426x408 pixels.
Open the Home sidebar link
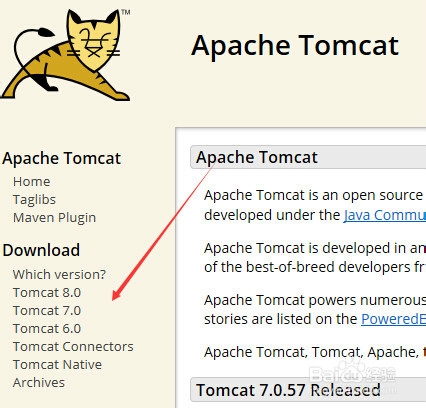tap(32, 182)
